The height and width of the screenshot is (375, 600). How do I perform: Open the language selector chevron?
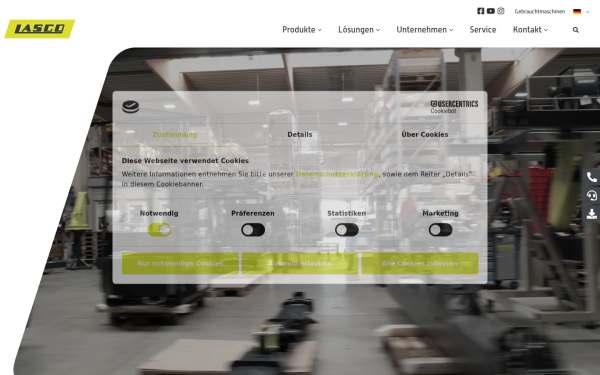coord(587,12)
